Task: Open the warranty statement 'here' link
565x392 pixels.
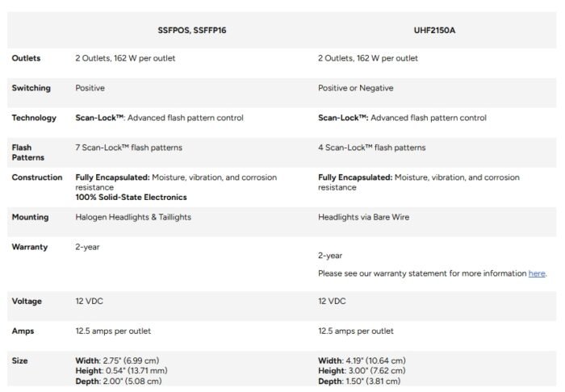Action: pos(537,273)
